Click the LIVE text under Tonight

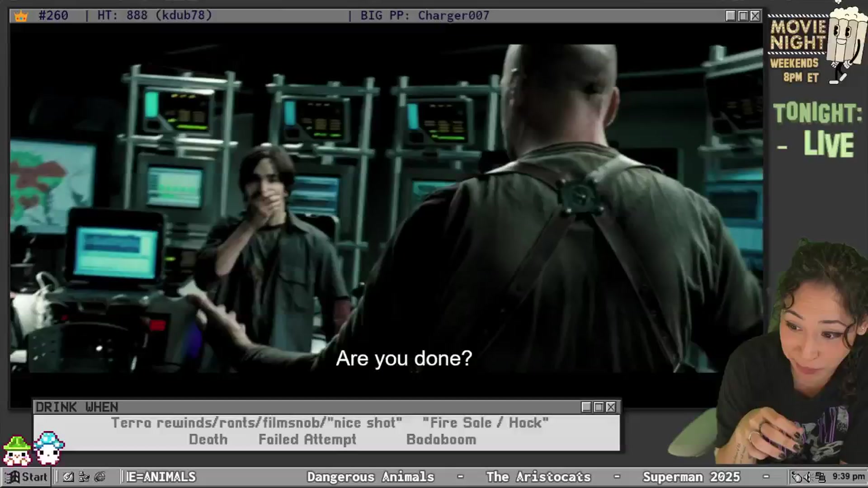pos(829,145)
